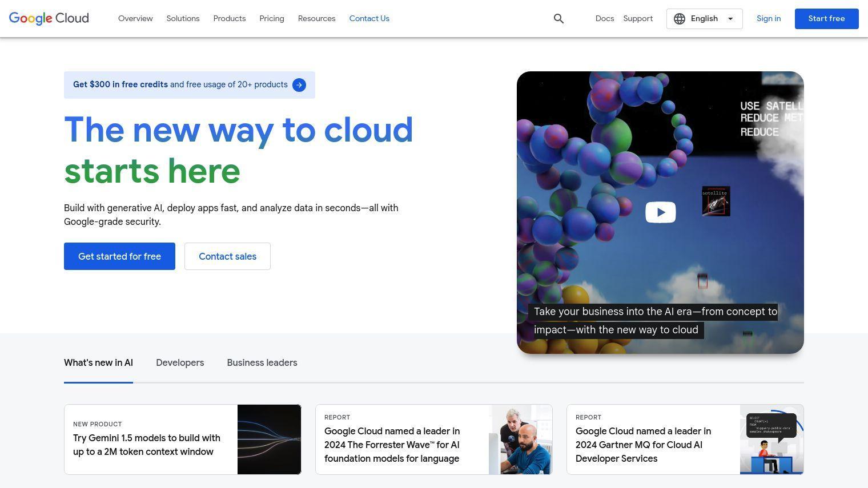Play the hero video
This screenshot has width=868, height=488.
[660, 212]
